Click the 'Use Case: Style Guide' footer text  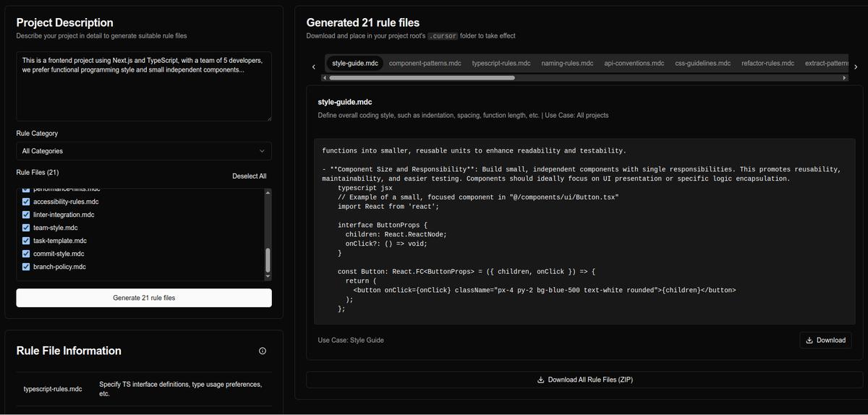351,340
